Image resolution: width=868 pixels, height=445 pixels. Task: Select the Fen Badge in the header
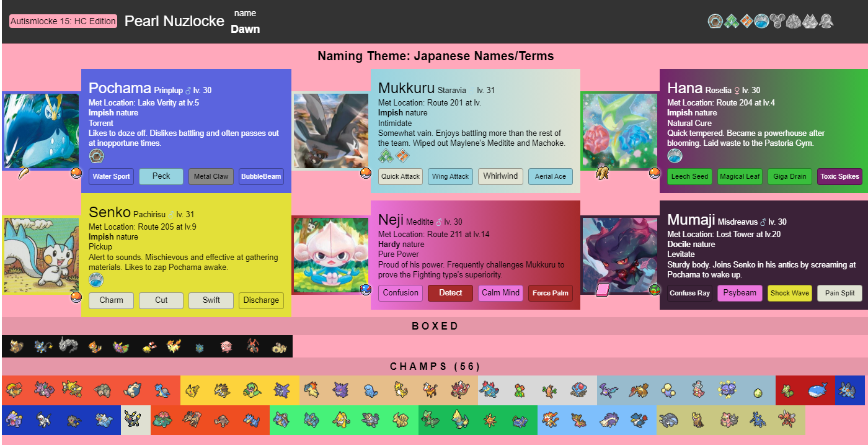tap(762, 21)
